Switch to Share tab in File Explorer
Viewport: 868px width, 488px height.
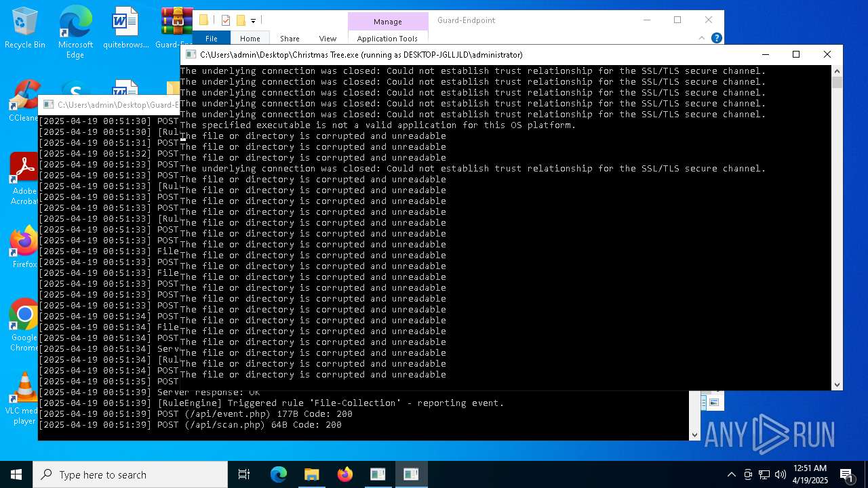[290, 39]
